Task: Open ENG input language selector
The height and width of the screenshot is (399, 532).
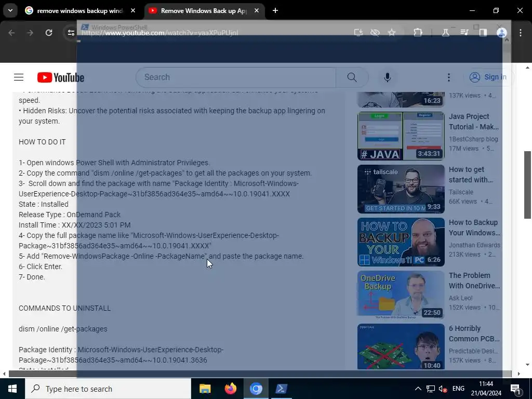Action: pyautogui.click(x=458, y=389)
